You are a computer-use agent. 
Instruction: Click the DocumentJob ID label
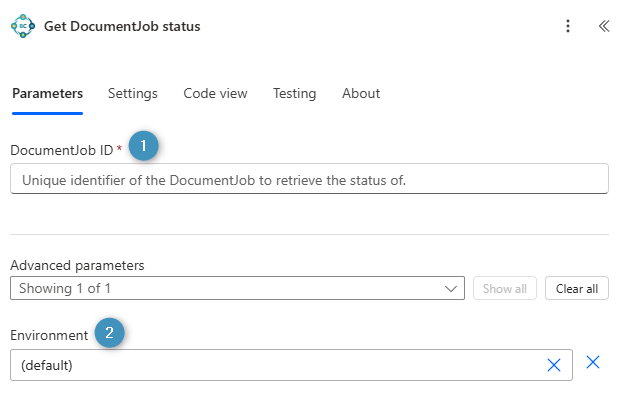[x=62, y=150]
